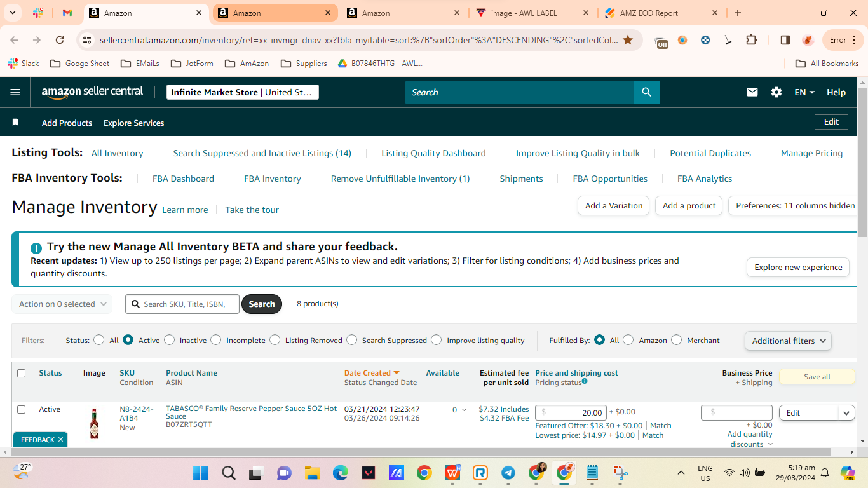Tick the select-all checkbox in table header
The width and height of the screenshot is (868, 488).
click(21, 373)
